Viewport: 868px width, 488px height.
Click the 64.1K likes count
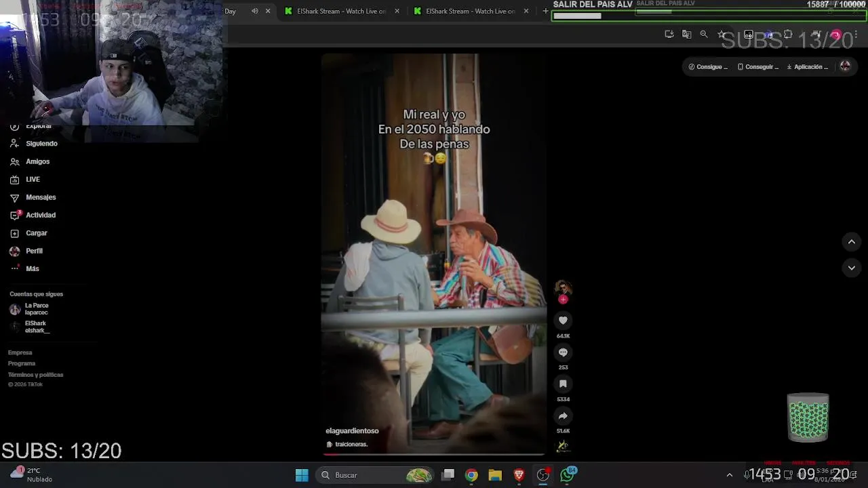coord(563,336)
